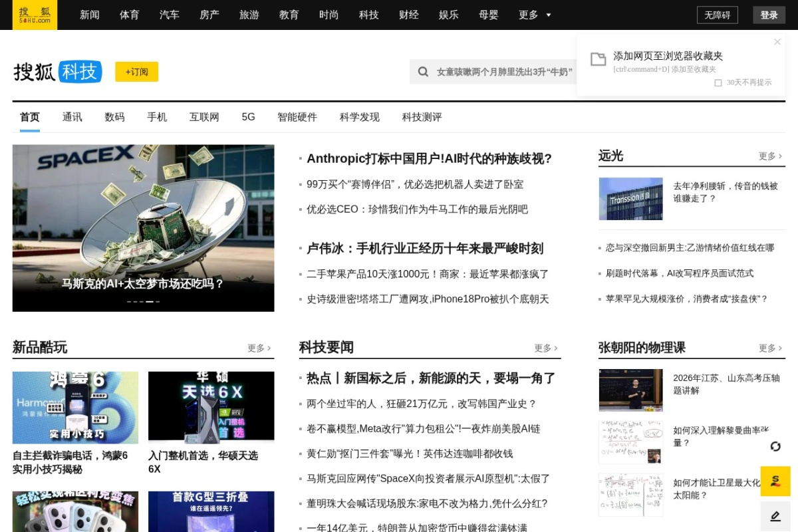Open 刷题时代落幕 AI改写程序员面试 article
Screen dimensions: 798x532
[x=680, y=273]
